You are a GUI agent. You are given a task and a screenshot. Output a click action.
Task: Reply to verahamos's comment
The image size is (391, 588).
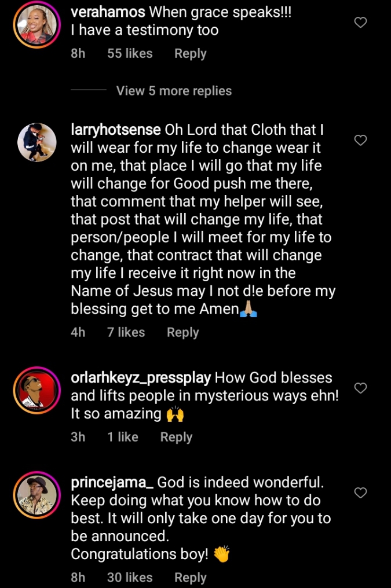(190, 53)
